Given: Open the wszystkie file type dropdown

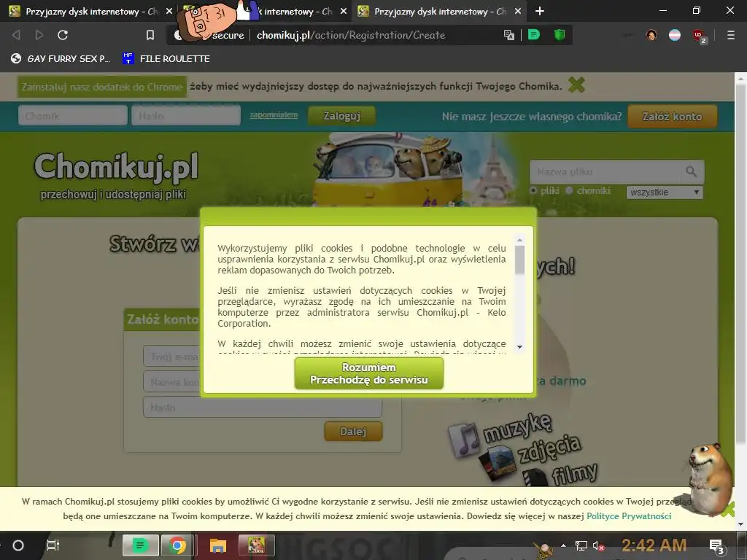Looking at the screenshot, I should pyautogui.click(x=665, y=192).
